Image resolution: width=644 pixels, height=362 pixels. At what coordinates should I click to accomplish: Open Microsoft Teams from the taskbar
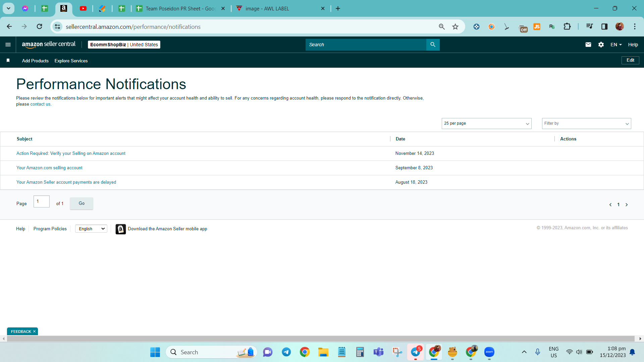[x=378, y=352]
